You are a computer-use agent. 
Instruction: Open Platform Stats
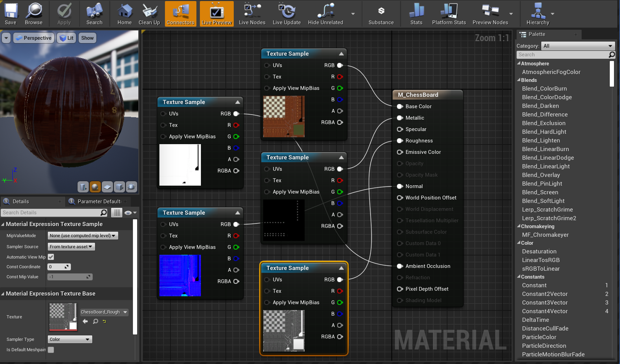pyautogui.click(x=449, y=13)
